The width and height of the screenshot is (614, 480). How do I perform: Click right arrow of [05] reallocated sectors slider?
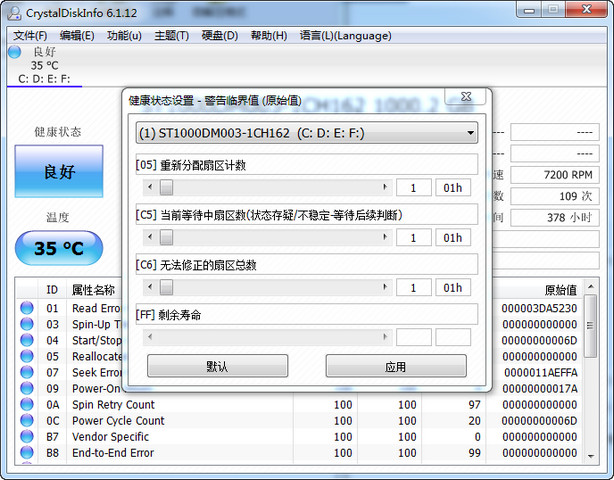(x=385, y=187)
